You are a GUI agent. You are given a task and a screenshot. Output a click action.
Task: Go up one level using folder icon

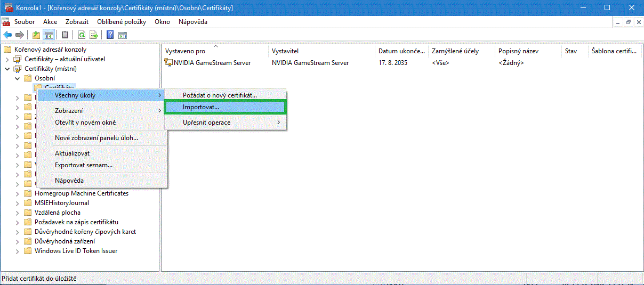[36, 35]
